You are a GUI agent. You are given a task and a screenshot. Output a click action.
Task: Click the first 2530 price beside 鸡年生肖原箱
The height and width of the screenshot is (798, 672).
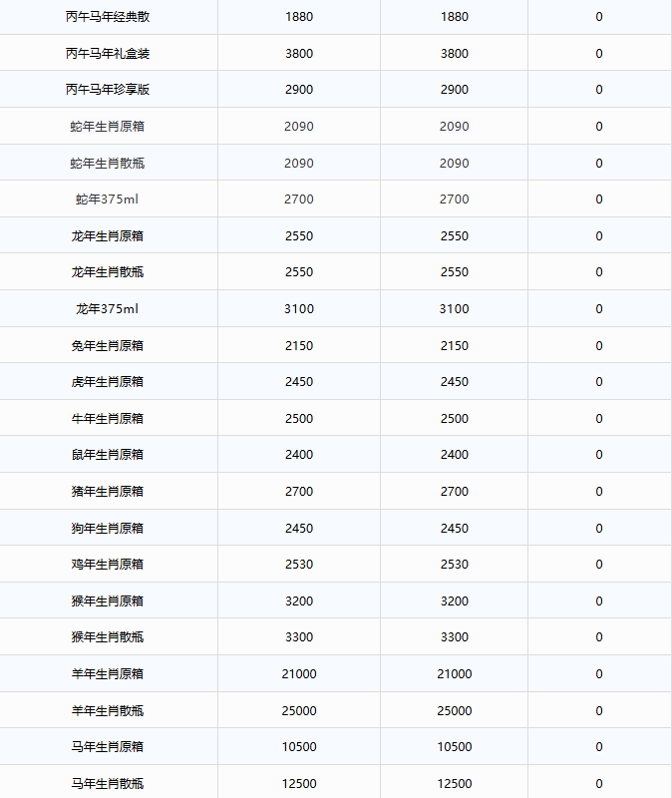(x=299, y=565)
